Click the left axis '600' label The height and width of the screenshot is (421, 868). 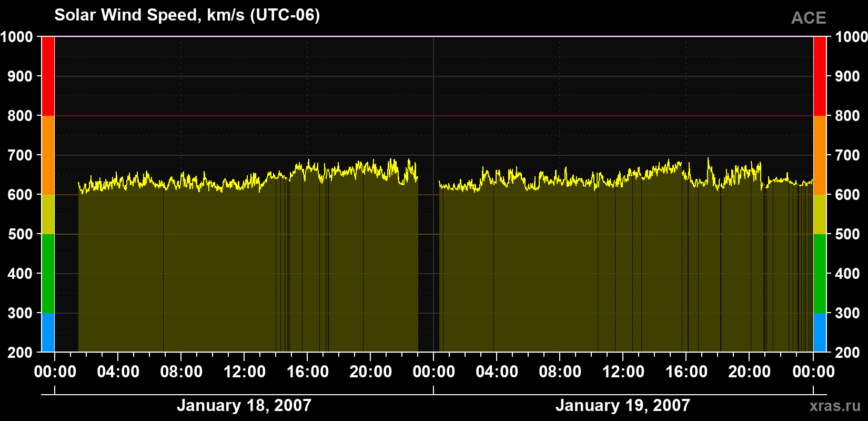21,195
